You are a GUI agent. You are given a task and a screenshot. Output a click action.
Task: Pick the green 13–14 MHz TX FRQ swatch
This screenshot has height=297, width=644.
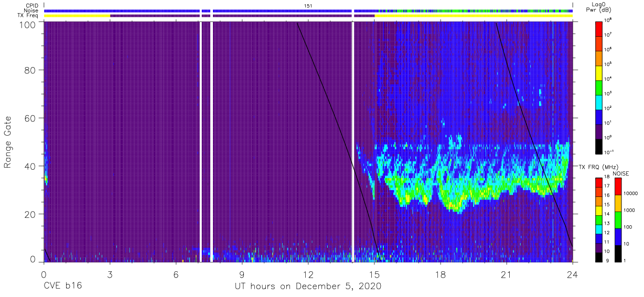599,219
